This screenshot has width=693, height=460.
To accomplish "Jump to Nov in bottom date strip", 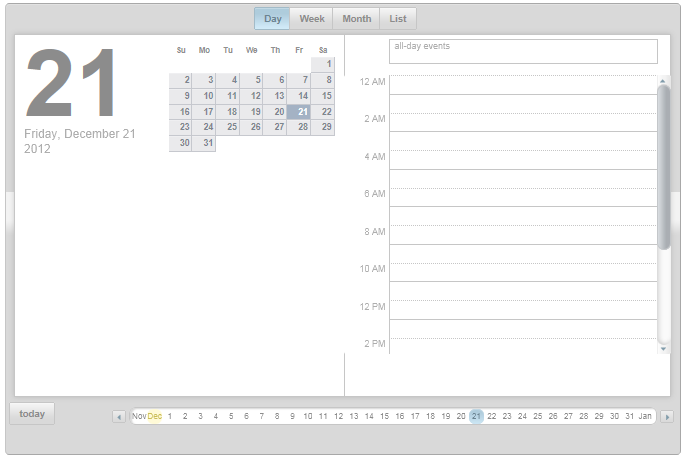I will tap(139, 416).
